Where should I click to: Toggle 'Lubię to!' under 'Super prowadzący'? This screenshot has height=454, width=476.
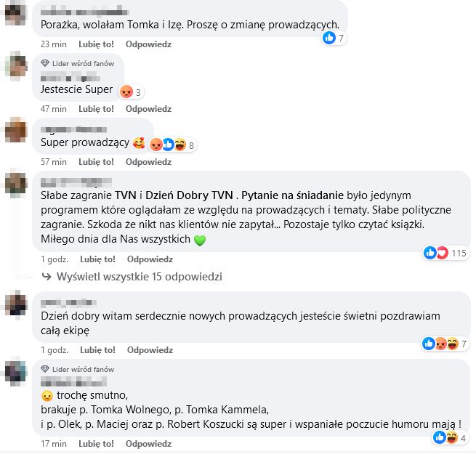coord(96,162)
